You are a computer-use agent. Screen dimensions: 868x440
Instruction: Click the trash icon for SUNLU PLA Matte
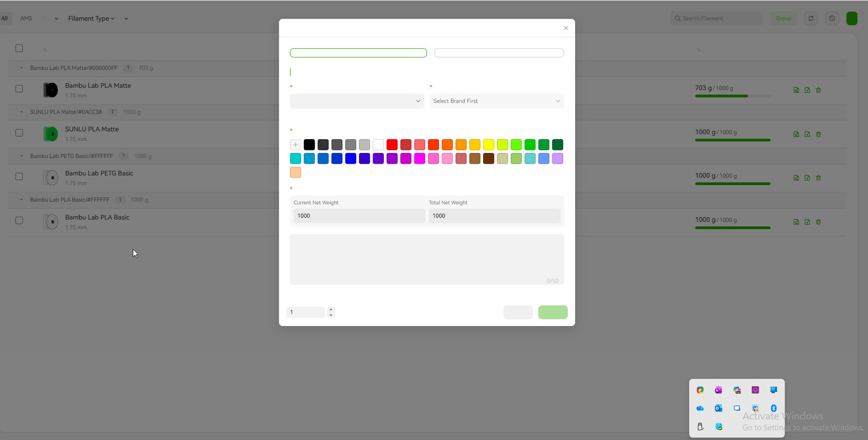pyautogui.click(x=819, y=134)
